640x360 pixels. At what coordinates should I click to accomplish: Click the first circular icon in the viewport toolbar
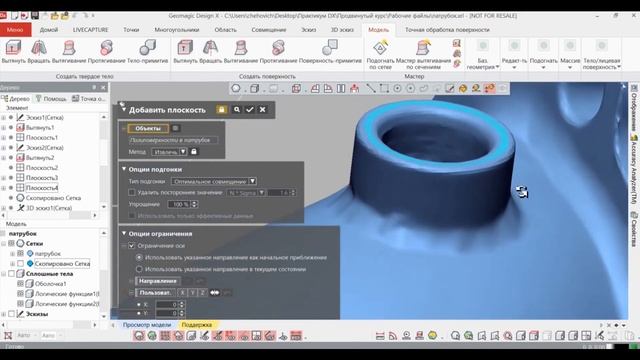click(236, 88)
